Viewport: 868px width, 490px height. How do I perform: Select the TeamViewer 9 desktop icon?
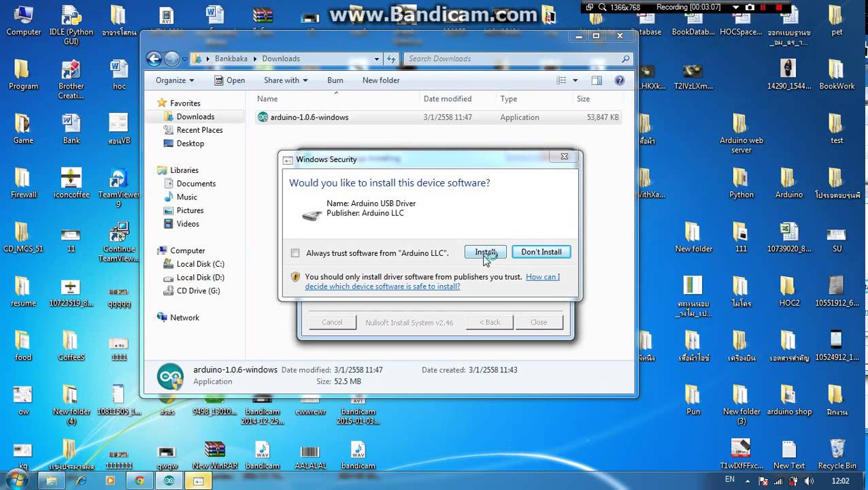(119, 186)
